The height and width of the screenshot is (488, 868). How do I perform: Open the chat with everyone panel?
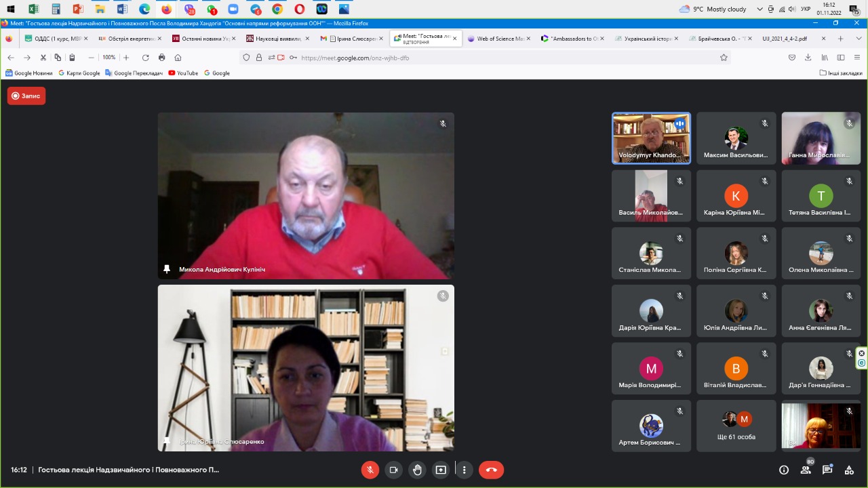[x=827, y=470]
